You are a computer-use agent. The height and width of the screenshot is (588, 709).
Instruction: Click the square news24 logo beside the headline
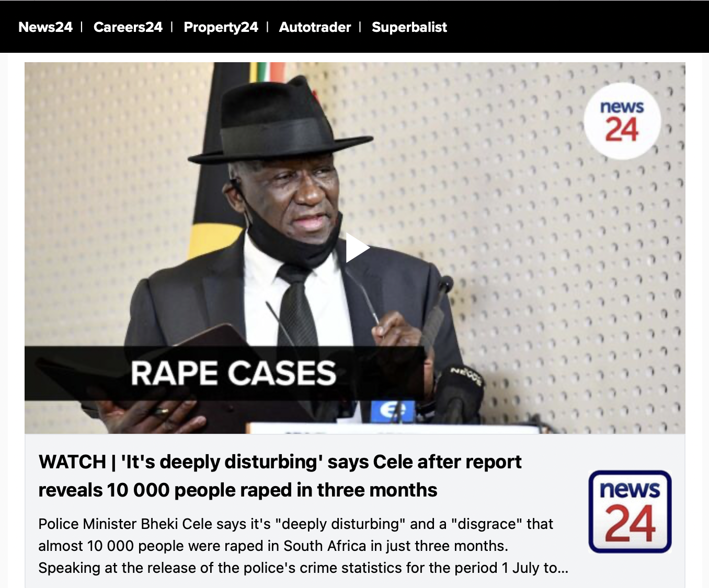[x=630, y=512]
